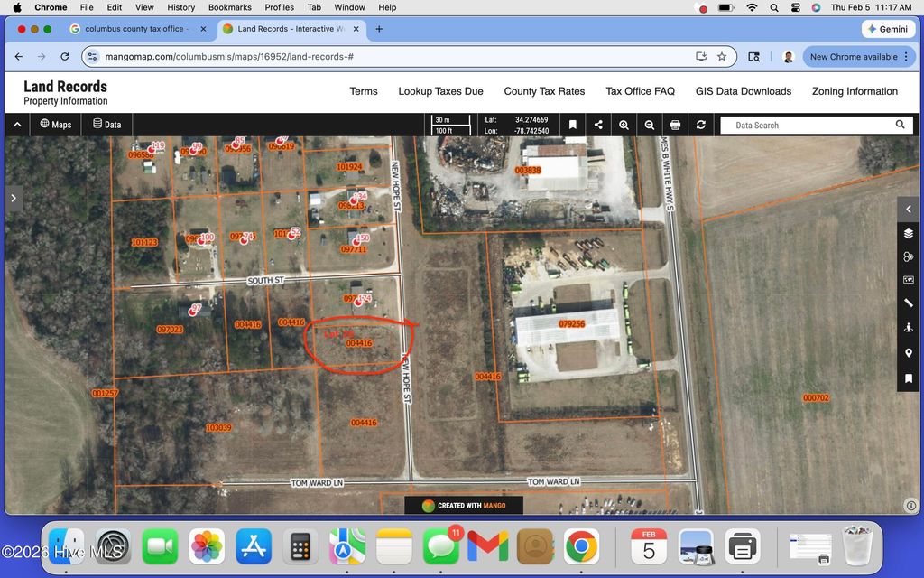
Task: Collapse the right sidebar chevron
Action: [909, 209]
